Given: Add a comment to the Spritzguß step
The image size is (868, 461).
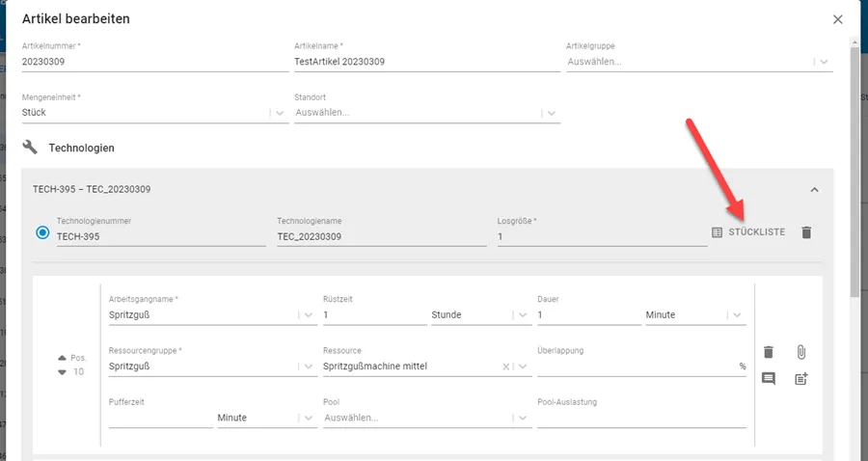Looking at the screenshot, I should pos(769,378).
